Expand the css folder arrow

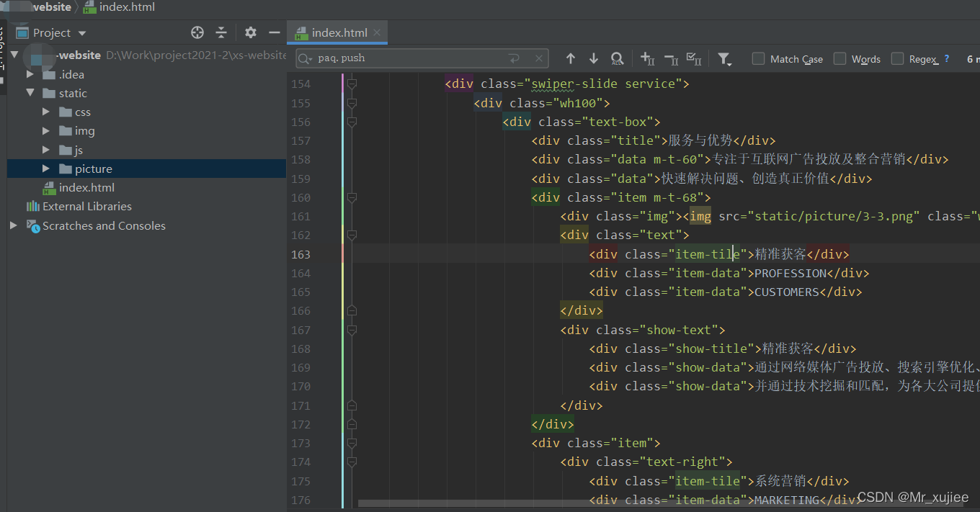46,112
